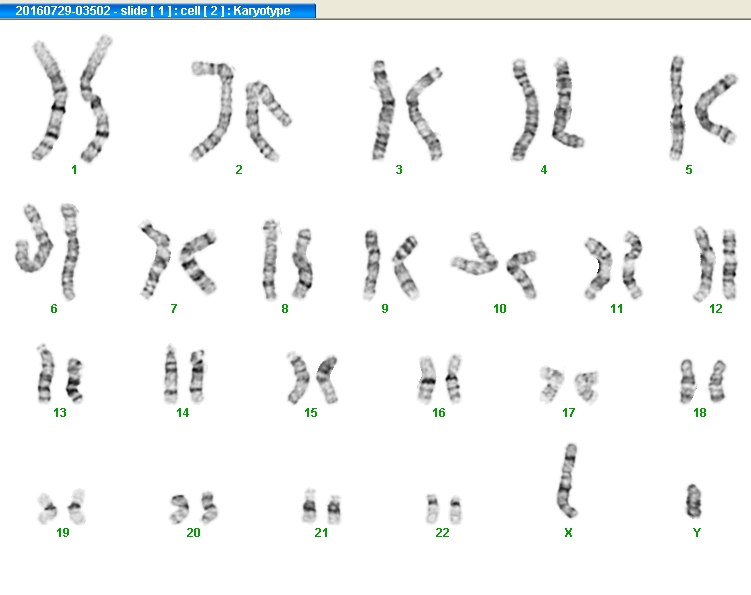Click the green label '2'
The width and height of the screenshot is (751, 595).
point(239,170)
